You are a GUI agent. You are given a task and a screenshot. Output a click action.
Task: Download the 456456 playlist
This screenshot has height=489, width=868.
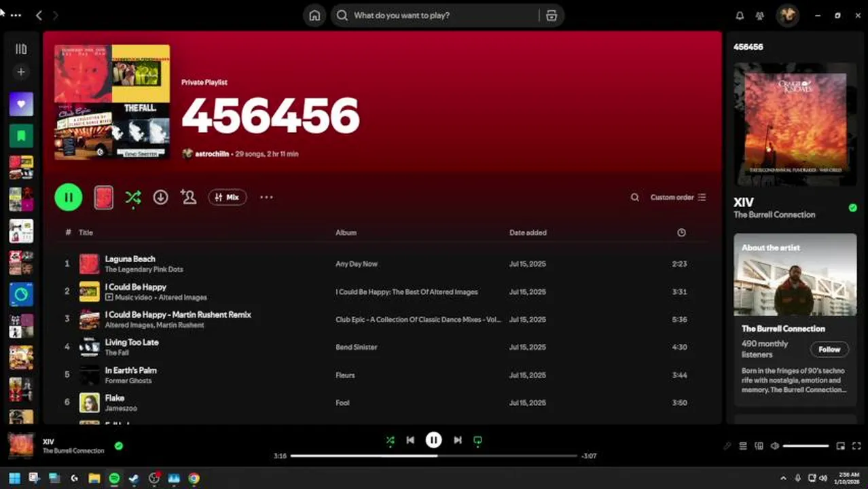(x=160, y=197)
